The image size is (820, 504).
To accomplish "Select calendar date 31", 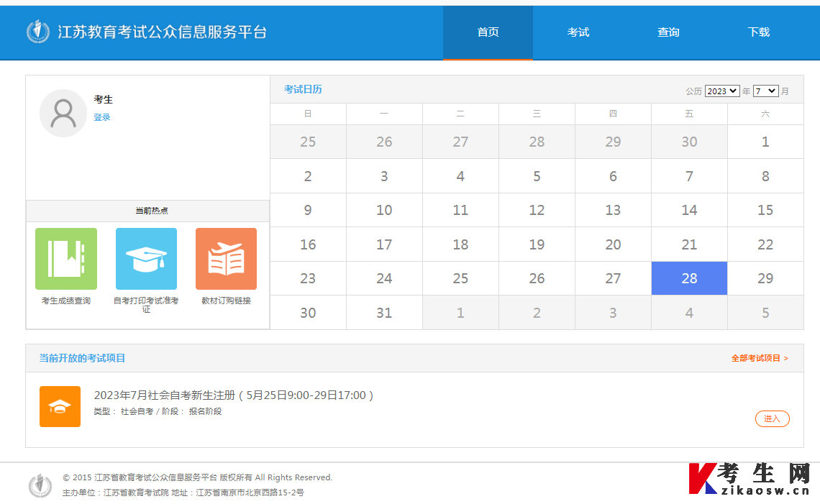I will point(384,313).
